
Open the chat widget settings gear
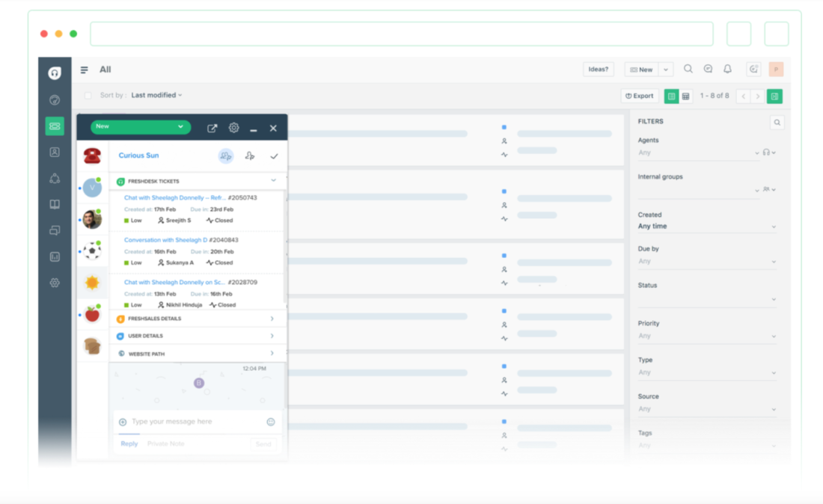tap(233, 127)
